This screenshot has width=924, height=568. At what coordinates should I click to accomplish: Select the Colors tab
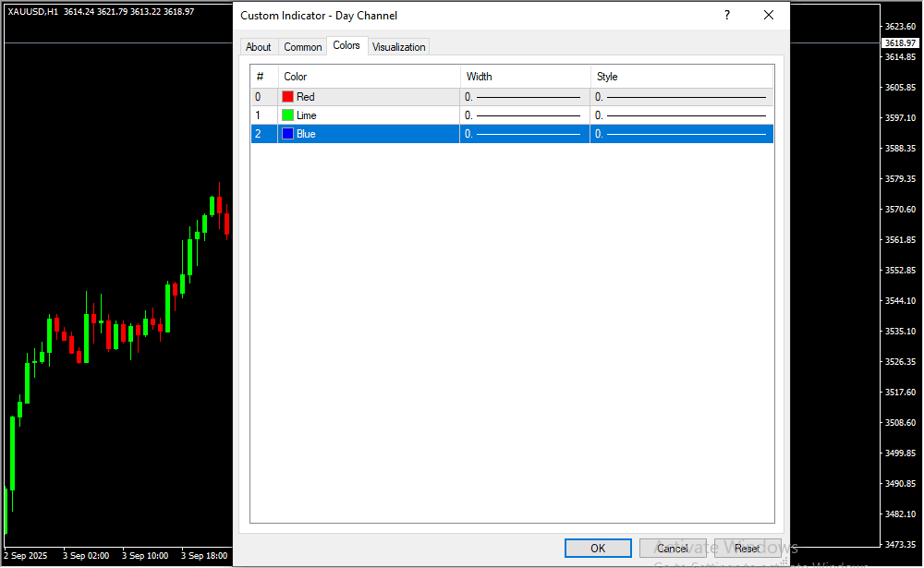[x=346, y=46]
